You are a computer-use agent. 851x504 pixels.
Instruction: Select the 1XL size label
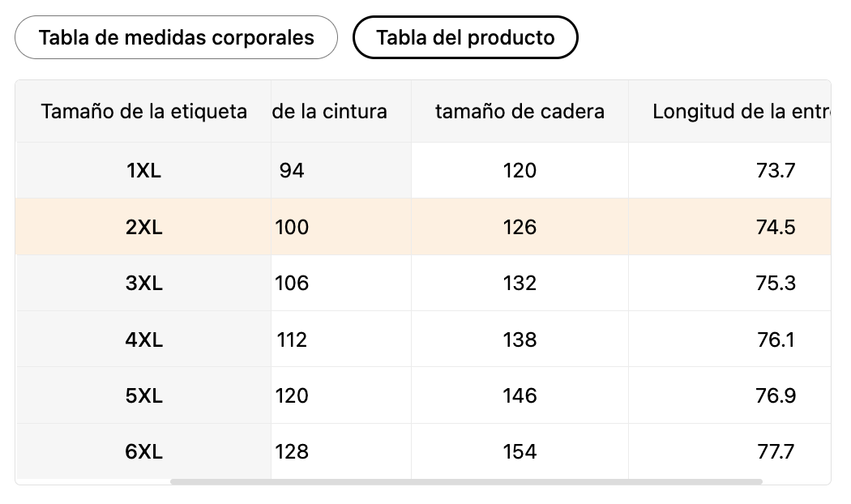(x=144, y=170)
